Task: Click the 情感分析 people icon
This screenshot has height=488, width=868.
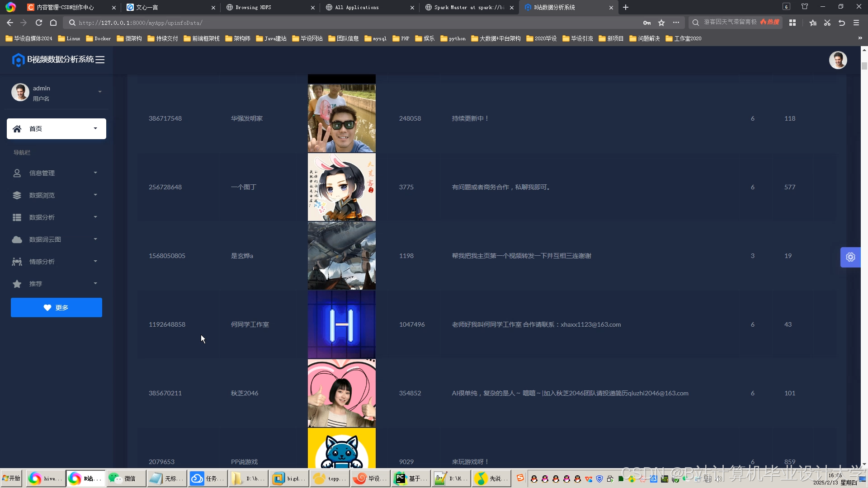Action: point(17,262)
